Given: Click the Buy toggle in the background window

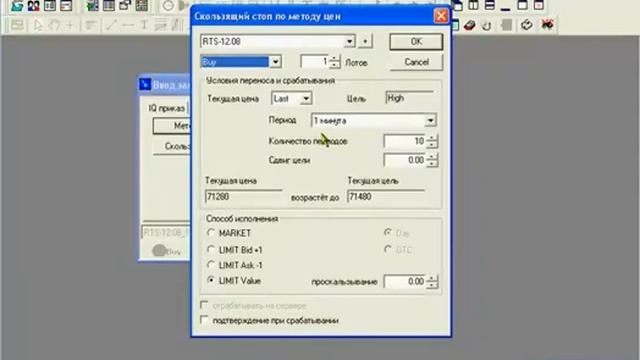Looking at the screenshot, I should point(167,251).
